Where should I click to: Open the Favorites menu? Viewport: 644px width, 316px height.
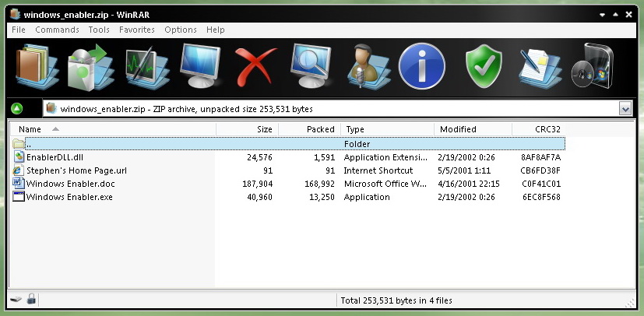137,30
